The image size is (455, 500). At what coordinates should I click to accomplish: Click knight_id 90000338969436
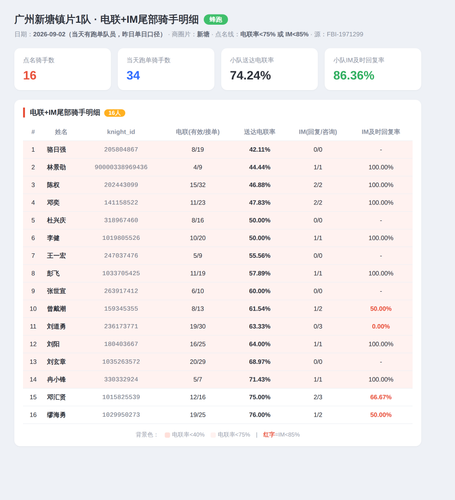pyautogui.click(x=121, y=167)
